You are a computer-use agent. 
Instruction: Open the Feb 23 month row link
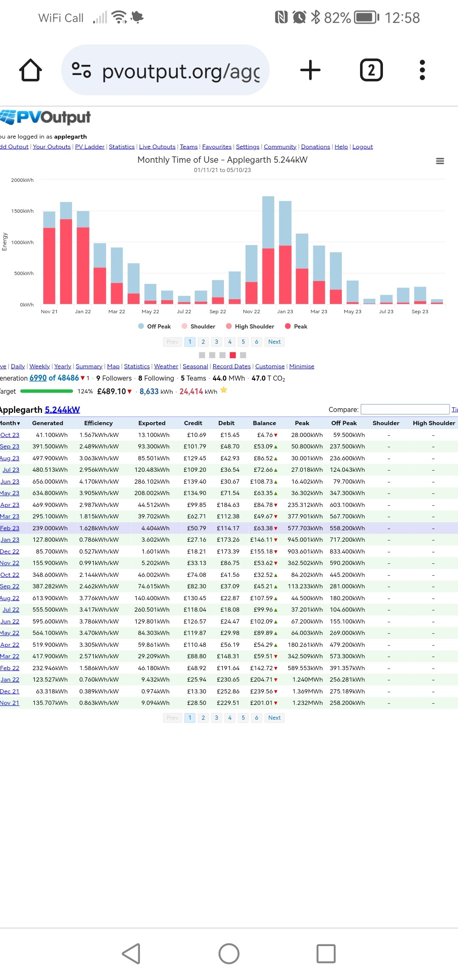click(x=10, y=528)
